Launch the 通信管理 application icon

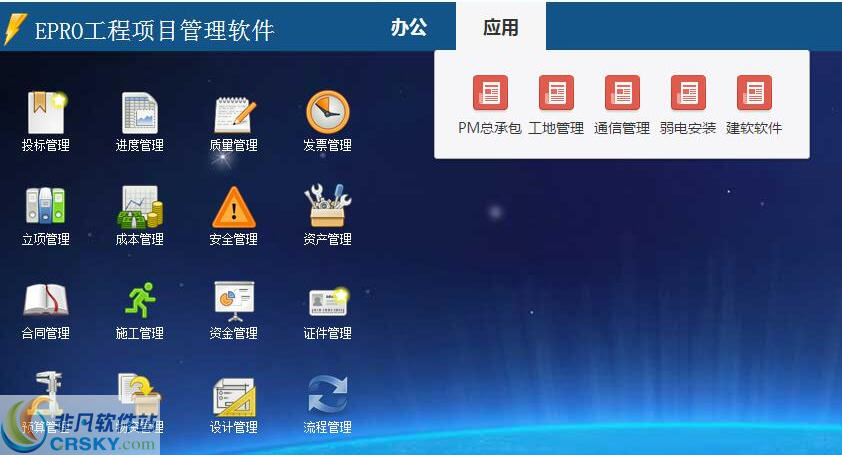pyautogui.click(x=622, y=92)
